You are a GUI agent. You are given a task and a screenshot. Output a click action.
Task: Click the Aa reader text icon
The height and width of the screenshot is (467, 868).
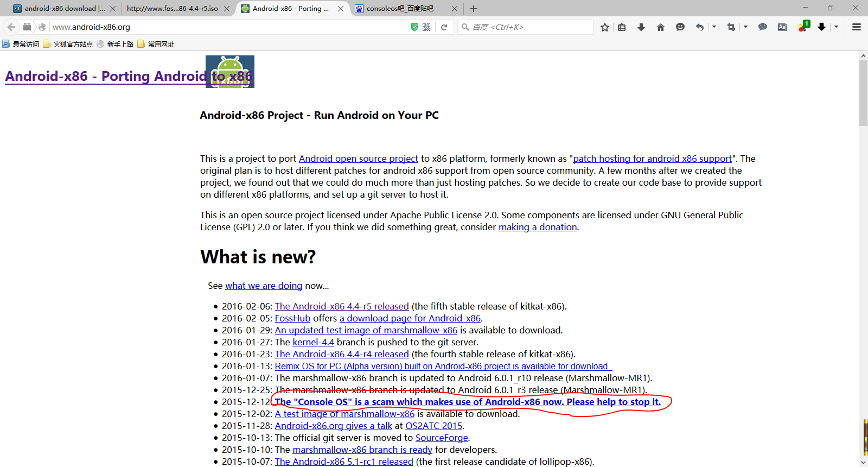782,27
